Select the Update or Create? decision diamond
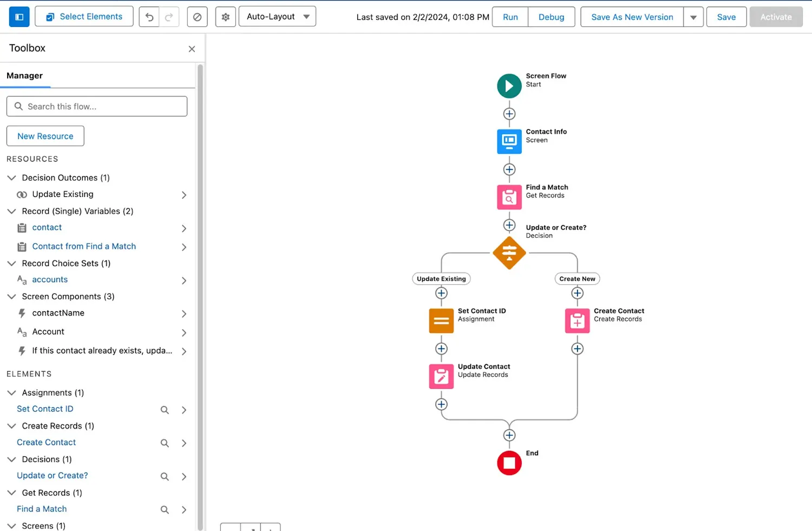 pyautogui.click(x=509, y=253)
